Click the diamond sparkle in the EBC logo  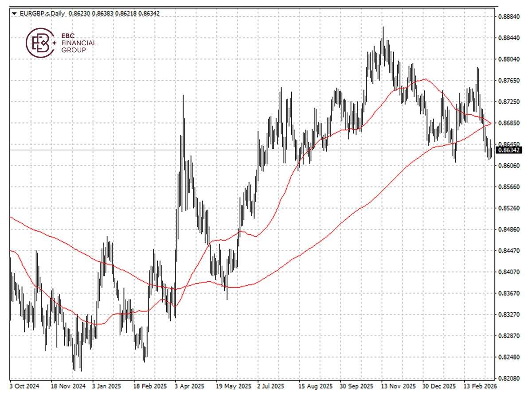click(x=54, y=43)
